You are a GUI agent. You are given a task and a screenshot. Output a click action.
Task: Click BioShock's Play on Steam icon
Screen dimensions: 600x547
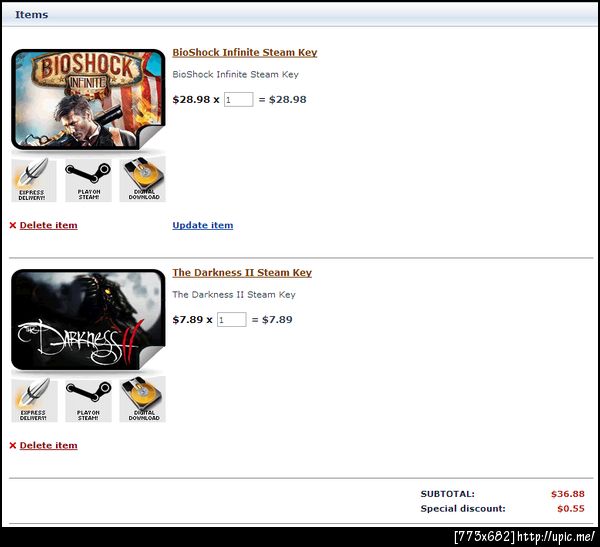(x=88, y=180)
